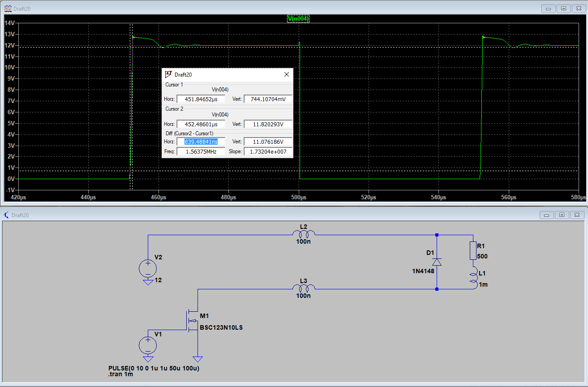This screenshot has width=588, height=387.
Task: Select the V1 voltage source symbol
Action: 147,345
